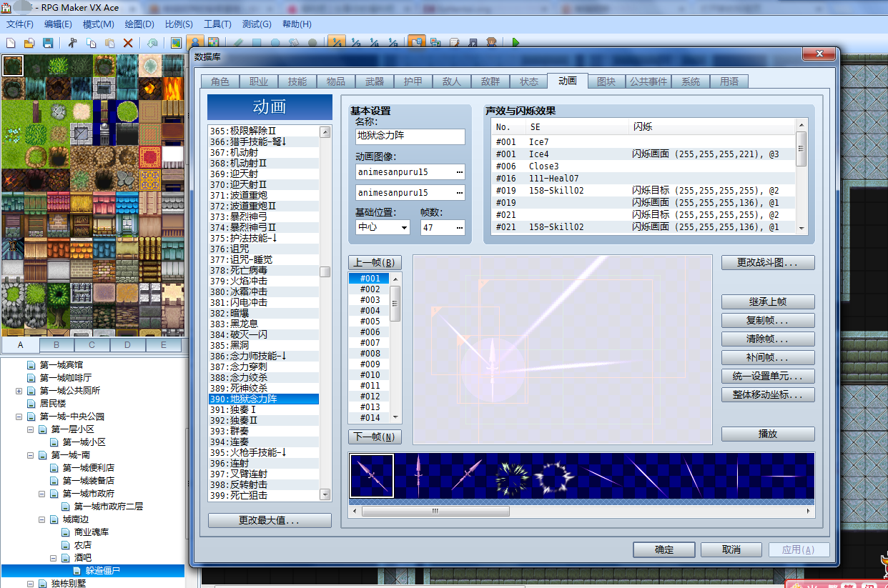
Task: Click the Cut scissors toolbar icon
Action: 72,43
